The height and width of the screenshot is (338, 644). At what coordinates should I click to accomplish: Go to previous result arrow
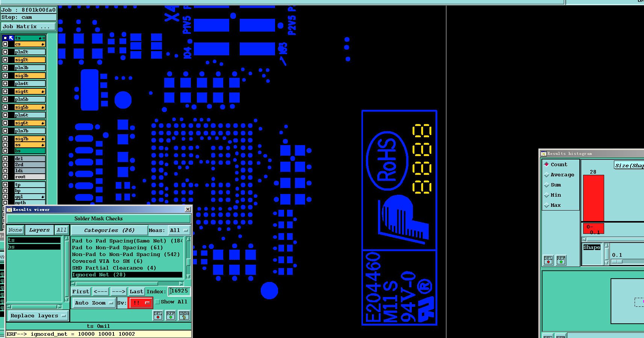click(x=101, y=291)
